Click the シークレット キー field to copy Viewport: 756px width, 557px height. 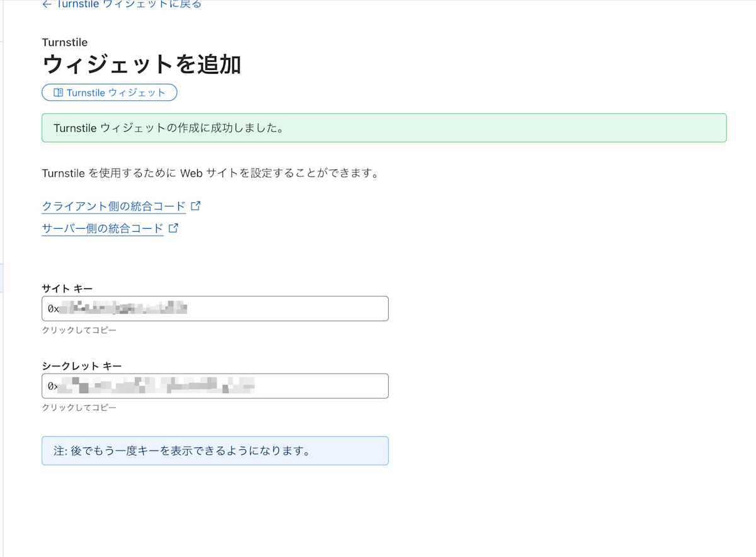pyautogui.click(x=215, y=386)
